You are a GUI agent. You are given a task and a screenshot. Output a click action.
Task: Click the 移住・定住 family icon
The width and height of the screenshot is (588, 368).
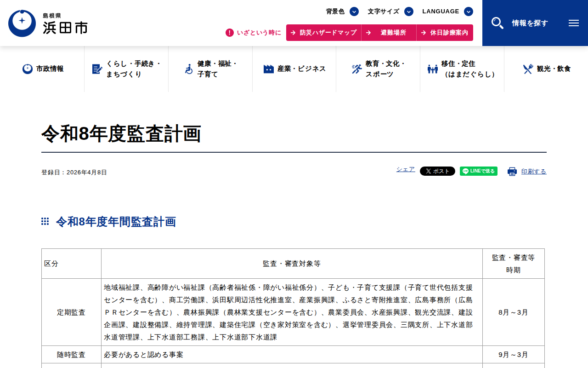[x=433, y=69]
